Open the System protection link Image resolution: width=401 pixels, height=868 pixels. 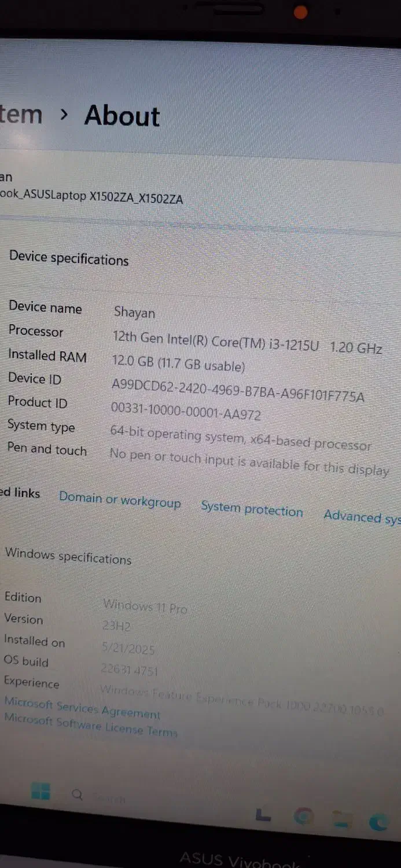[x=252, y=509]
